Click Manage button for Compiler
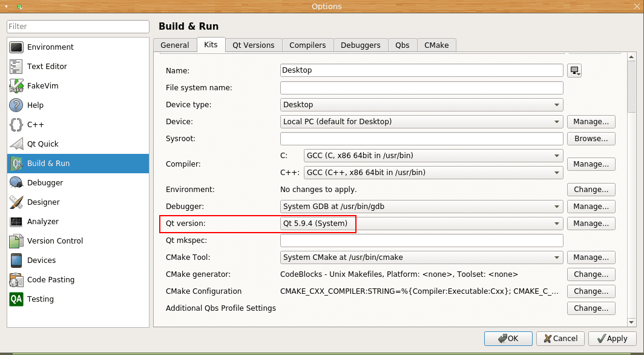 (591, 164)
